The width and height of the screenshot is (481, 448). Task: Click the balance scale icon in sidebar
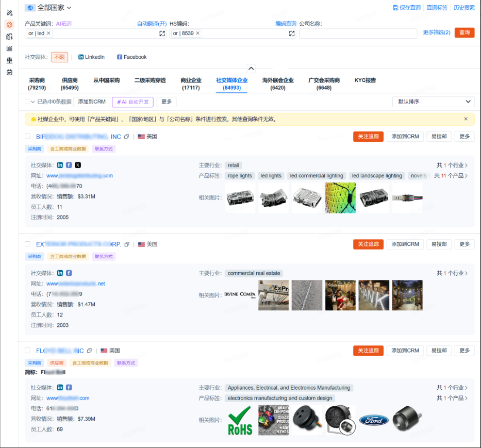pyautogui.click(x=9, y=60)
